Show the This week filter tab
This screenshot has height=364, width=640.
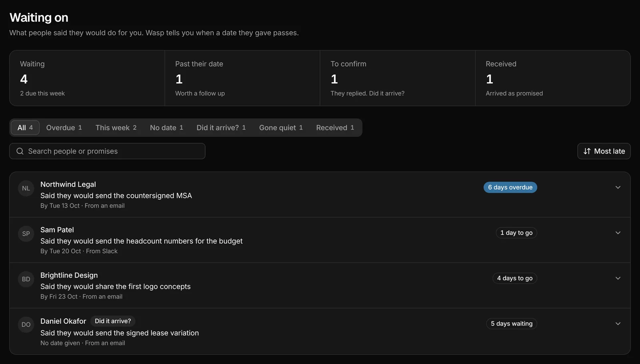(x=116, y=127)
